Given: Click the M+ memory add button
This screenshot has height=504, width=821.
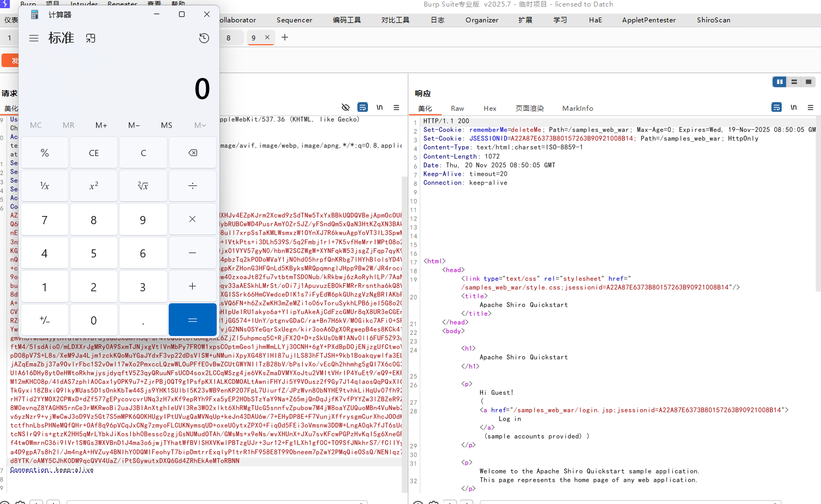Looking at the screenshot, I should [102, 125].
